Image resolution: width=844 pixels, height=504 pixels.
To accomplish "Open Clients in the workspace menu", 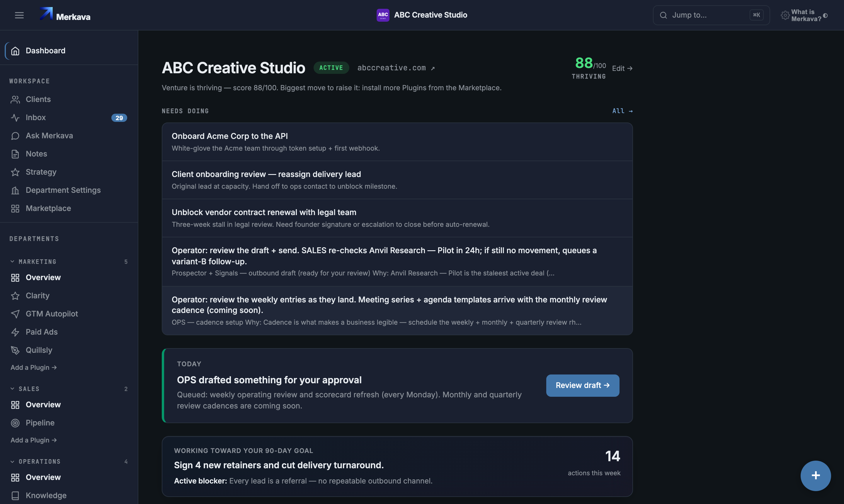I will point(69,99).
